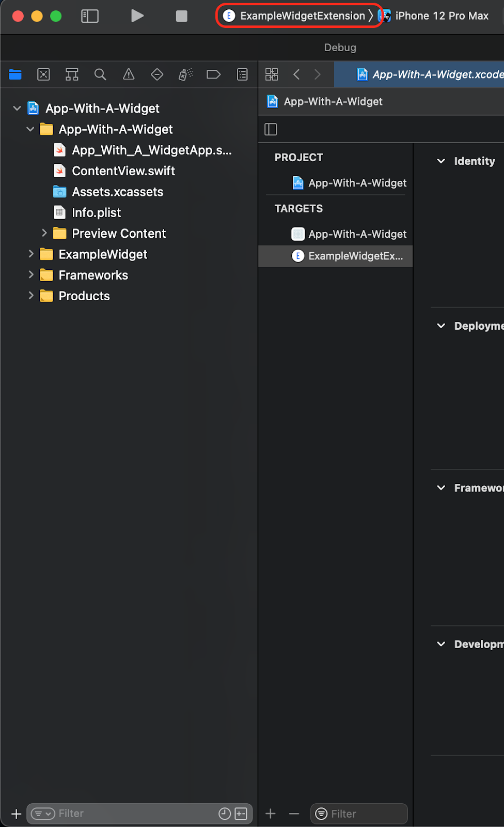Open the Breakpoint navigator

coord(214,74)
